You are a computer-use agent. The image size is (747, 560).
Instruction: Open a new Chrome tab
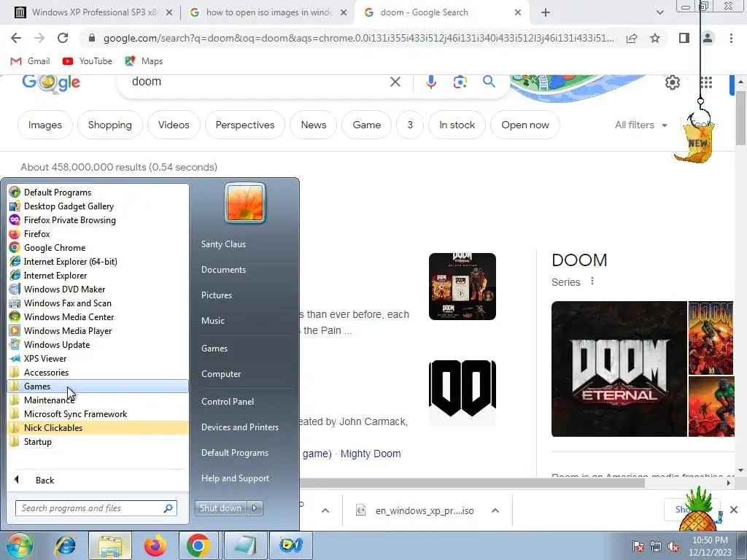(546, 12)
